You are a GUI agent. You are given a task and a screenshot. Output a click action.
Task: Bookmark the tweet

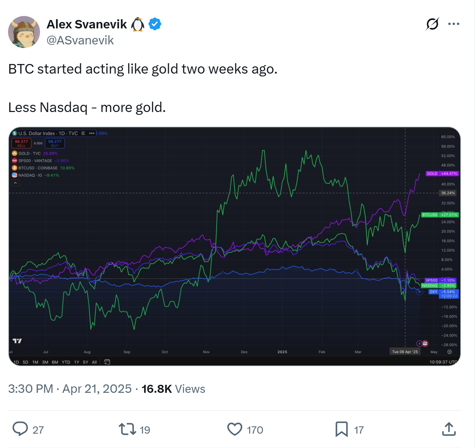click(x=342, y=429)
